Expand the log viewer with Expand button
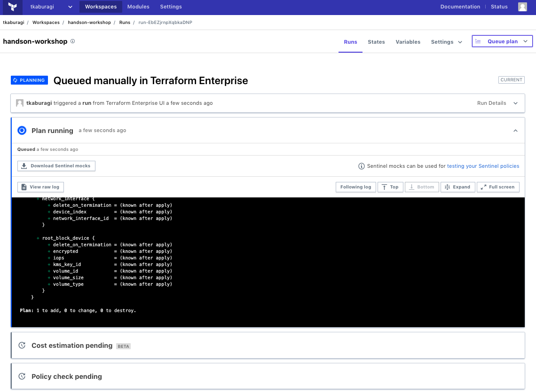Image resolution: width=536 pixels, height=392 pixels. (x=457, y=187)
